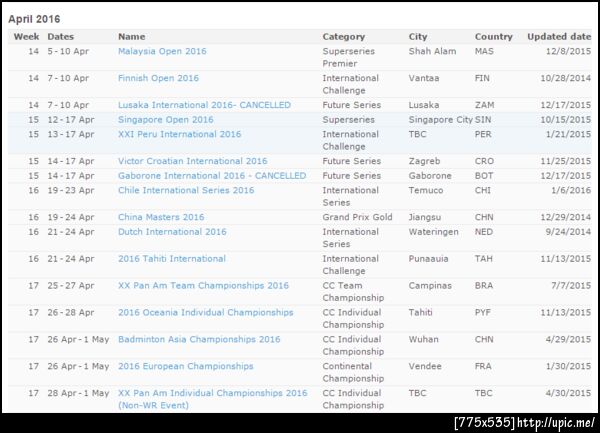Viewport: 600px width, 433px height.
Task: Click the Updated date column header
Action: pyautogui.click(x=559, y=37)
